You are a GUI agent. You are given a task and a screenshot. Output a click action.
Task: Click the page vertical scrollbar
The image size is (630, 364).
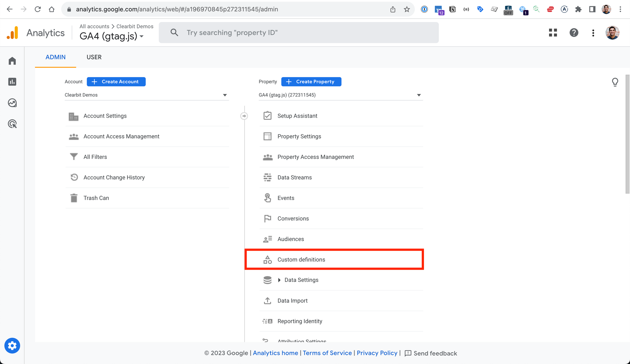coord(627,134)
